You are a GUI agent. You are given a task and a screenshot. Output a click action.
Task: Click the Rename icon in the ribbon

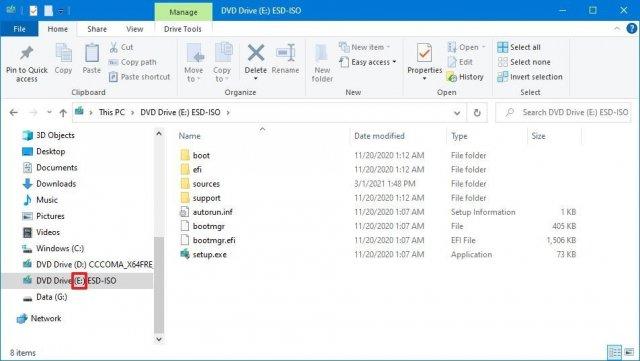[285, 53]
